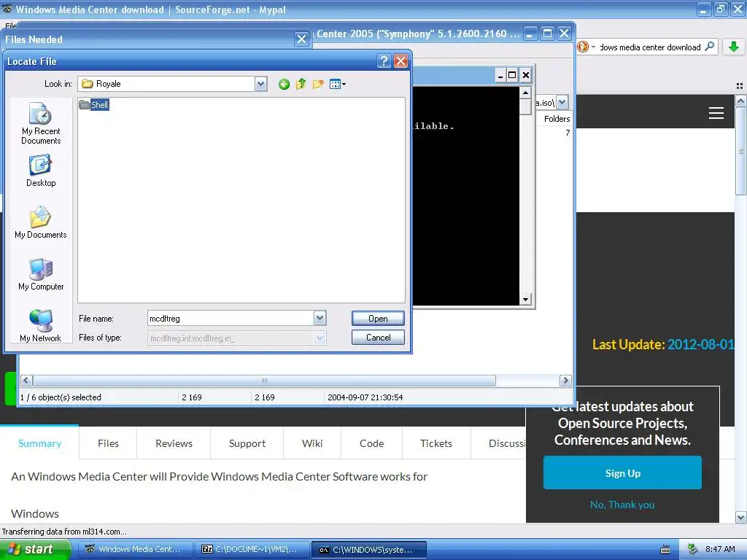
Task: Click the File name input field
Action: point(231,318)
